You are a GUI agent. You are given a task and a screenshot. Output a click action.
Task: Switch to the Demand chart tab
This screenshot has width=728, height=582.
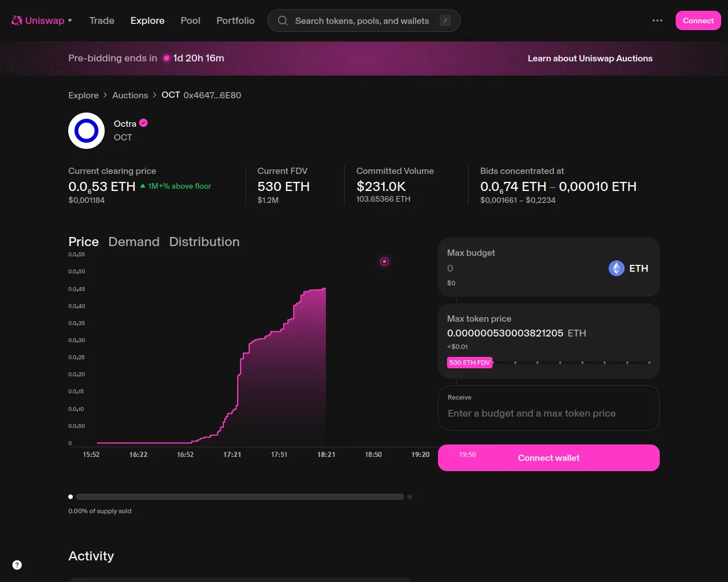click(134, 242)
